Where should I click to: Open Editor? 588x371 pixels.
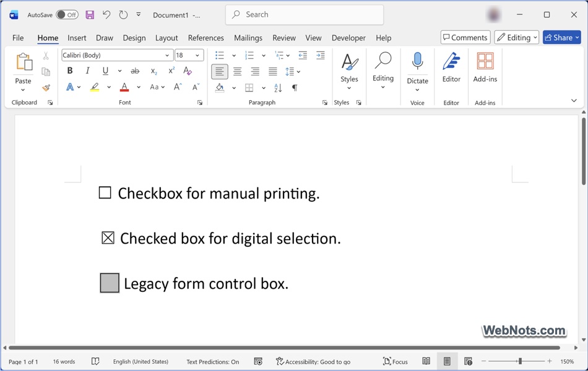click(451, 67)
